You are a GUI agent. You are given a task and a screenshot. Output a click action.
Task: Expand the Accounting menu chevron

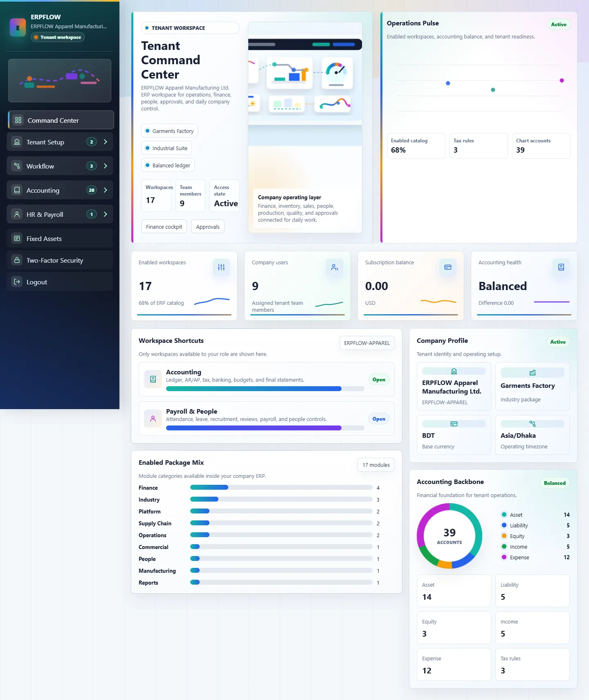coord(106,190)
